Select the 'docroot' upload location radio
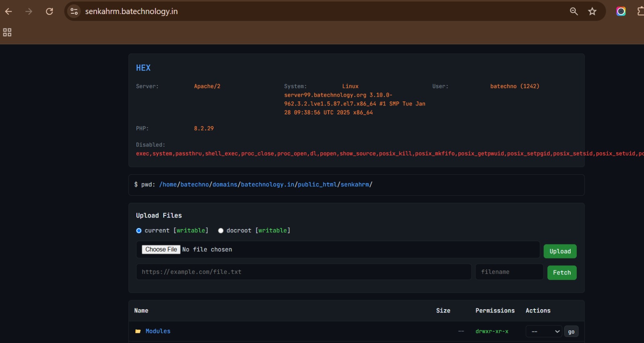Image resolution: width=644 pixels, height=343 pixels. pyautogui.click(x=221, y=231)
